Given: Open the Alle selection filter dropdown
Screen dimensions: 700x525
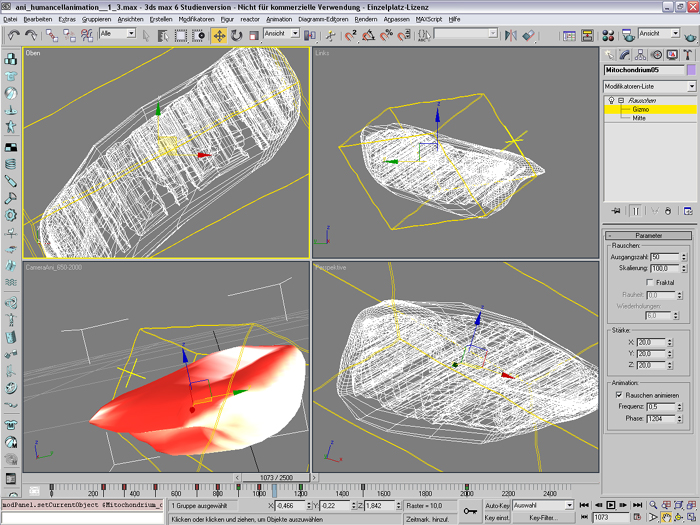Looking at the screenshot, I should (x=117, y=34).
